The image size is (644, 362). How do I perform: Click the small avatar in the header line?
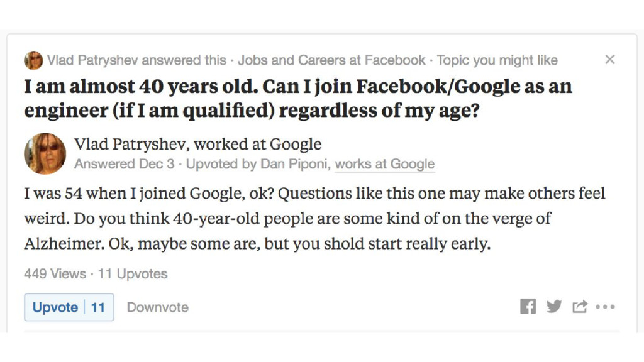(33, 60)
